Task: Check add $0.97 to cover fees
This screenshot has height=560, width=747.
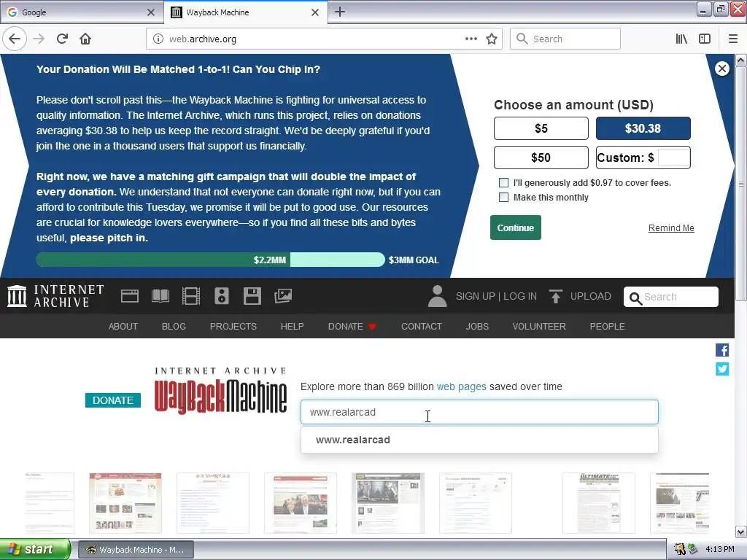Action: tap(503, 183)
